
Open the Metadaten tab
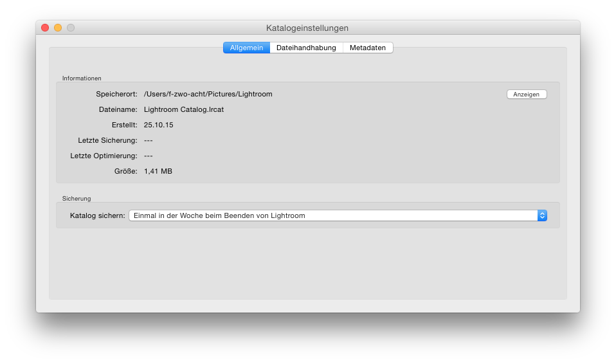coord(368,48)
